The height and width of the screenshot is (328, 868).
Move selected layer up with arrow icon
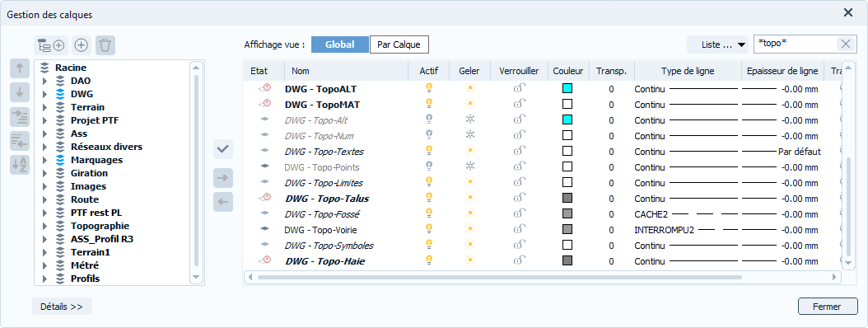(20, 69)
